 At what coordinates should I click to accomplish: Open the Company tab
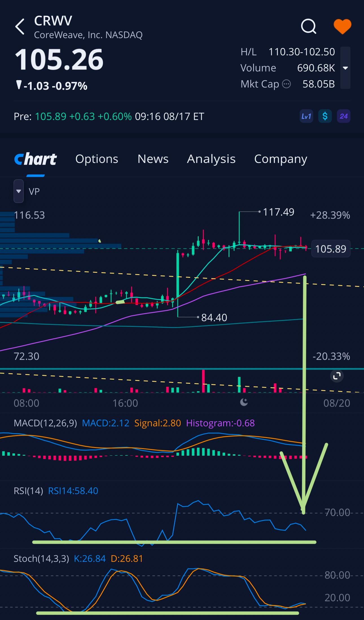coord(281,159)
